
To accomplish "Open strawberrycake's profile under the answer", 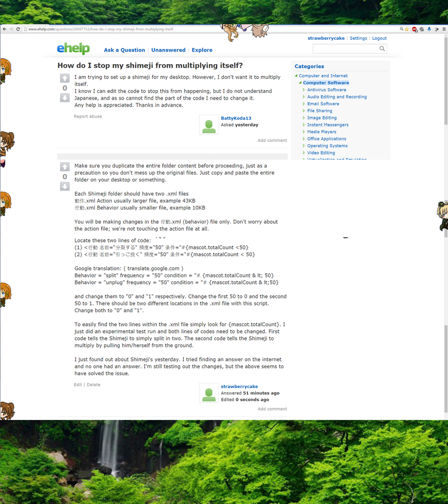I will click(x=239, y=386).
